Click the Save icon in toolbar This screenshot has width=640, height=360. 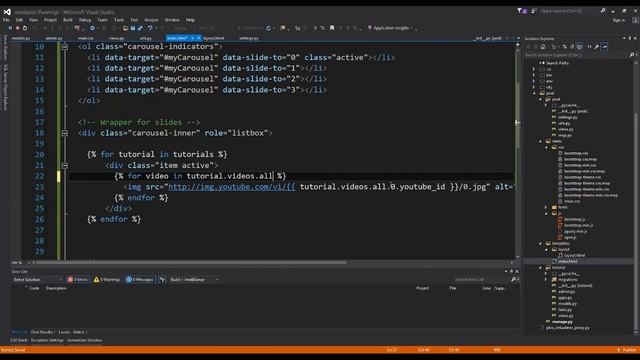[133, 28]
